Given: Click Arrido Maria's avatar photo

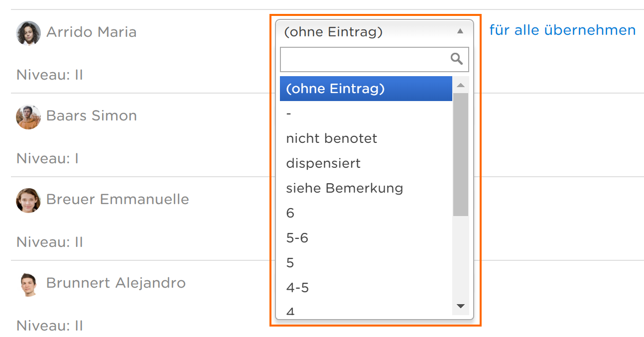Looking at the screenshot, I should click(x=28, y=33).
